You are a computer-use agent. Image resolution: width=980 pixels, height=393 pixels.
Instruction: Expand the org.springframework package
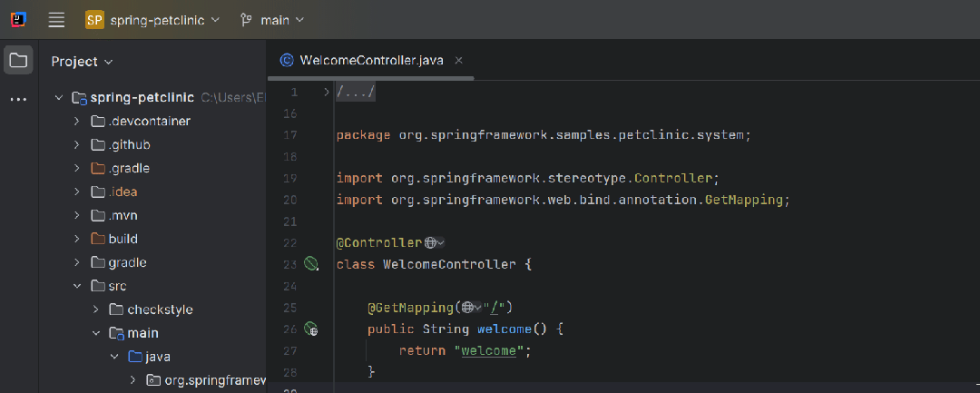pos(132,380)
